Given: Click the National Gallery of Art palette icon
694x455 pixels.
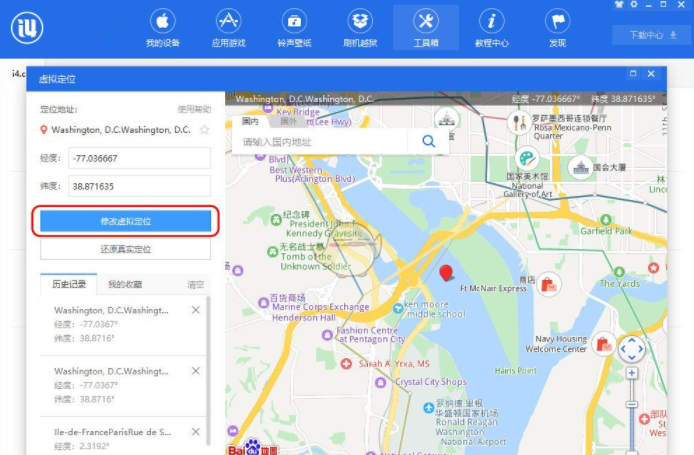Looking at the screenshot, I should pyautogui.click(x=527, y=158).
